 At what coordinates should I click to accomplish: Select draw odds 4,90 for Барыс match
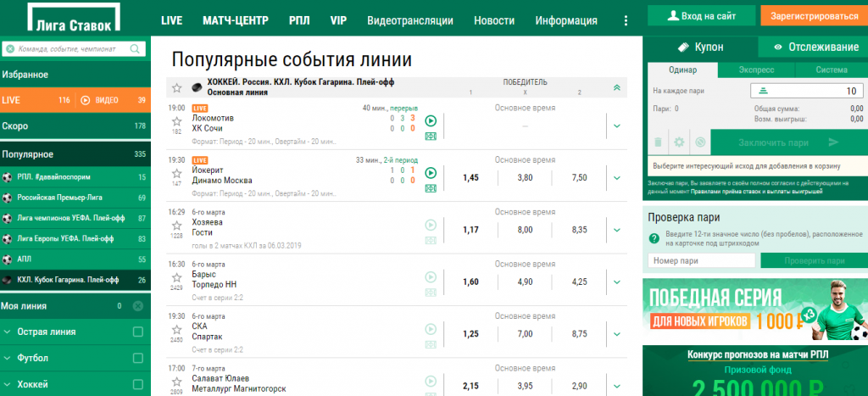[525, 282]
